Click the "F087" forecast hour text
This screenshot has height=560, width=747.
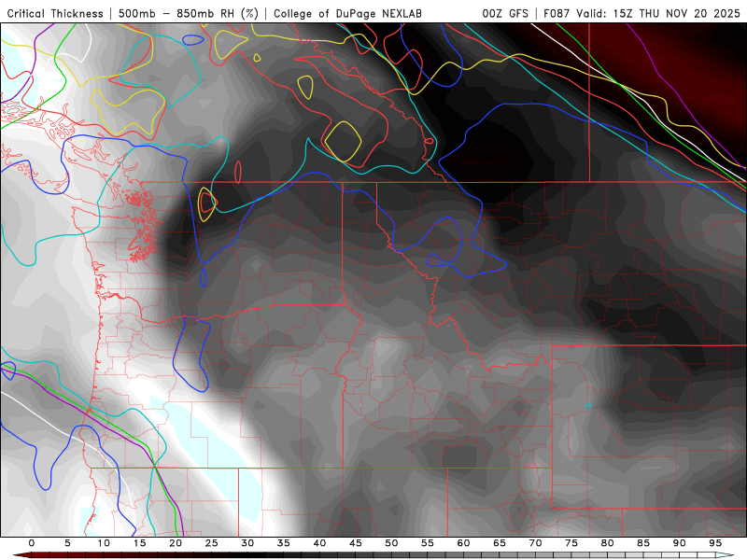[557, 14]
